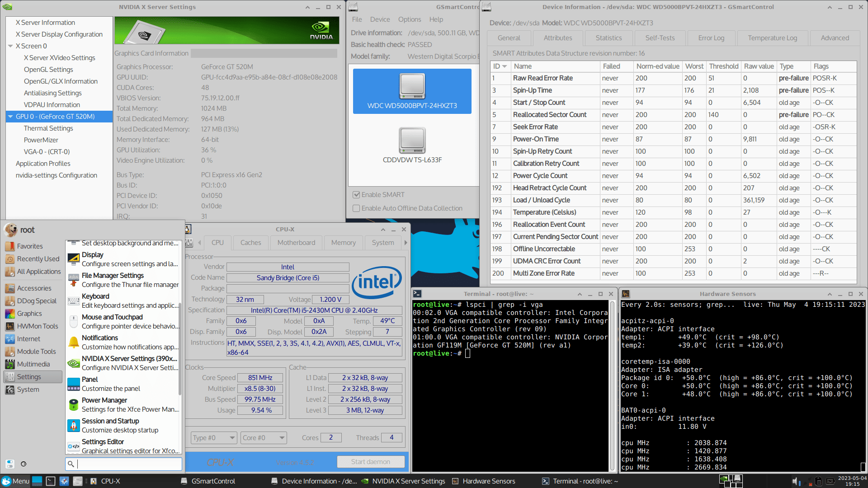Click the Start daemon button
This screenshot has width=868, height=488.
(370, 462)
